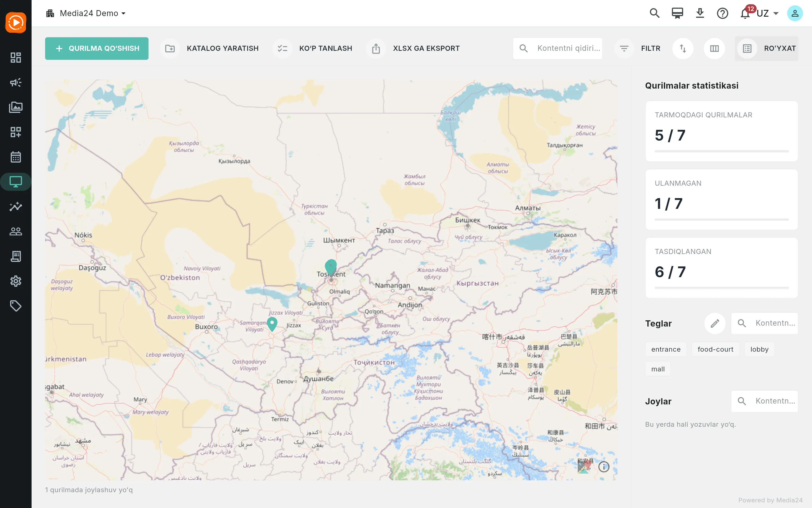Screen dimensions: 812x508
Task: Select the lobby tag chip
Action: pyautogui.click(x=759, y=349)
